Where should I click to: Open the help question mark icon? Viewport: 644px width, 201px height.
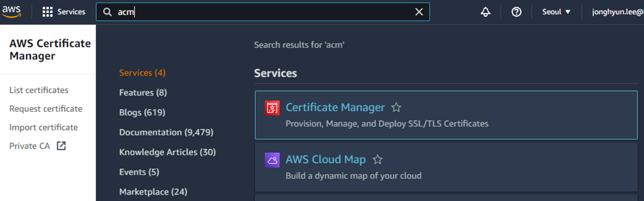[516, 12]
